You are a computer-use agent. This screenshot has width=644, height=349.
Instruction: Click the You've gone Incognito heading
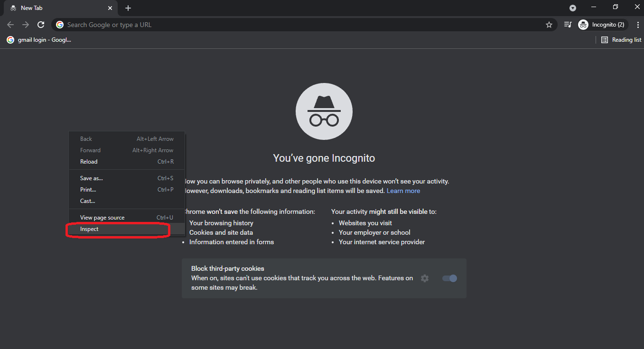(324, 158)
